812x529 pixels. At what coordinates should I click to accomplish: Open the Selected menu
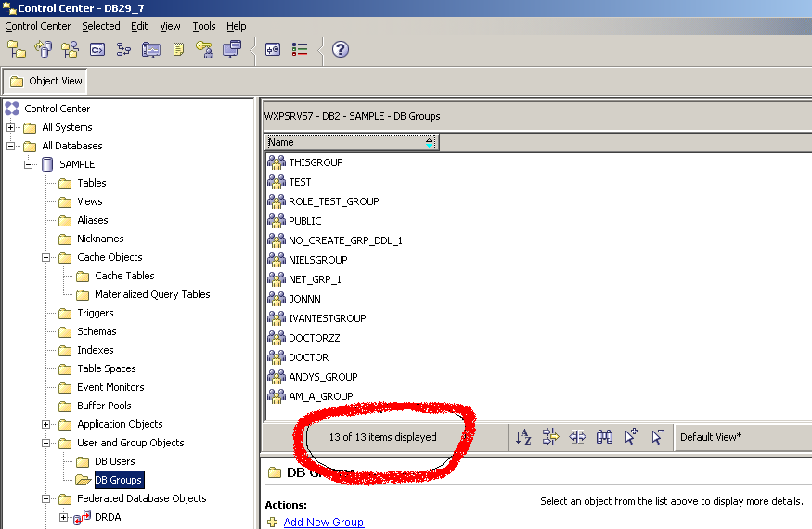click(x=101, y=26)
